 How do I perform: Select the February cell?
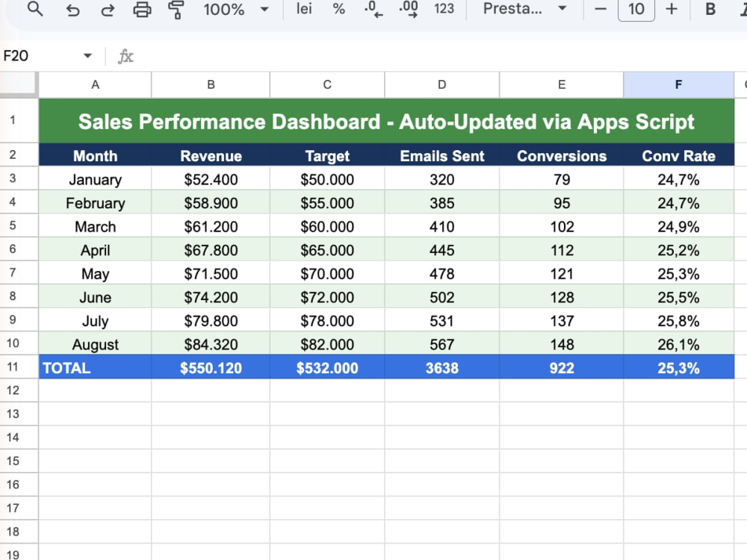pyautogui.click(x=96, y=203)
